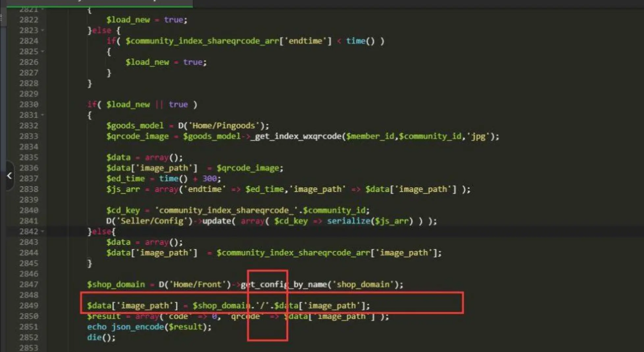Select line number 2852 in the gutter

[29, 337]
